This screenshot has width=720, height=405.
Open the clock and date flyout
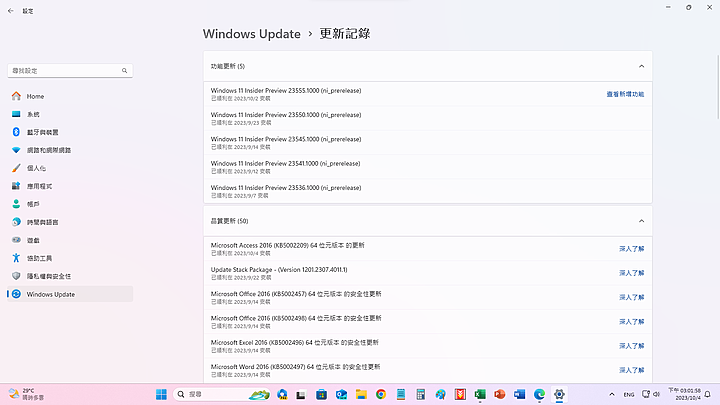tap(684, 394)
